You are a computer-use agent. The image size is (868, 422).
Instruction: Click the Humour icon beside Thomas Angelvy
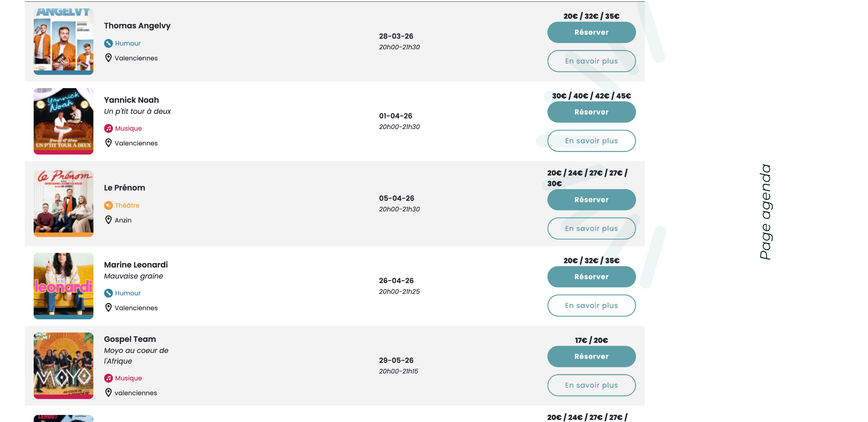[x=108, y=43]
